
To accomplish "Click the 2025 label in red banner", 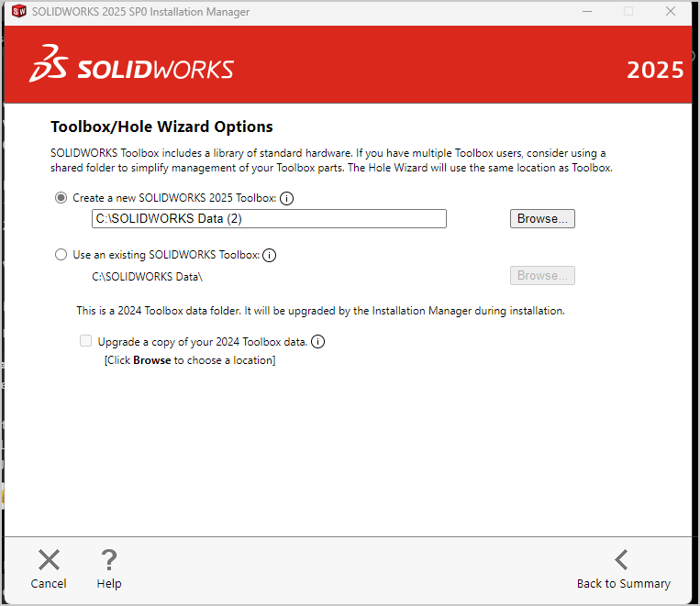I will 655,70.
